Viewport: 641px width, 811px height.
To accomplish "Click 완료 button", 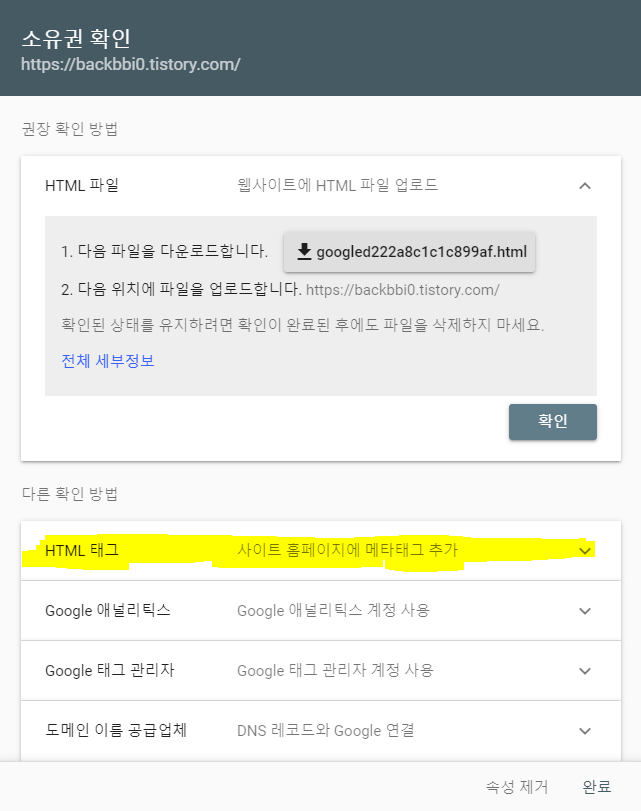I will coord(597,787).
